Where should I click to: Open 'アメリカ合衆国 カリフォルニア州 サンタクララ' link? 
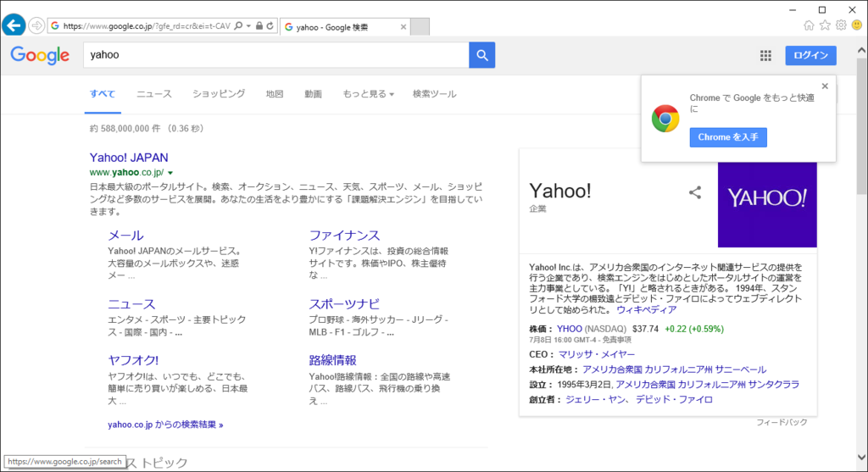point(708,384)
